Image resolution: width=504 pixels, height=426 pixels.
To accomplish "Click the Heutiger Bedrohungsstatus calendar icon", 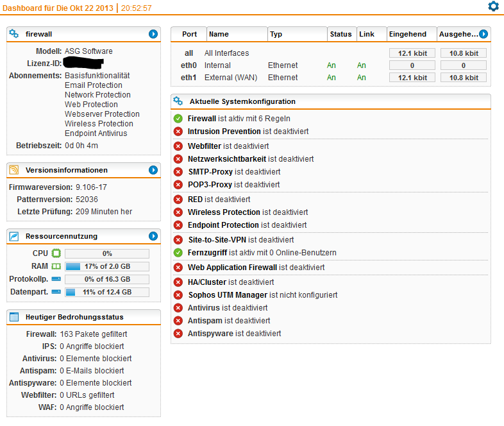I will pos(15,317).
